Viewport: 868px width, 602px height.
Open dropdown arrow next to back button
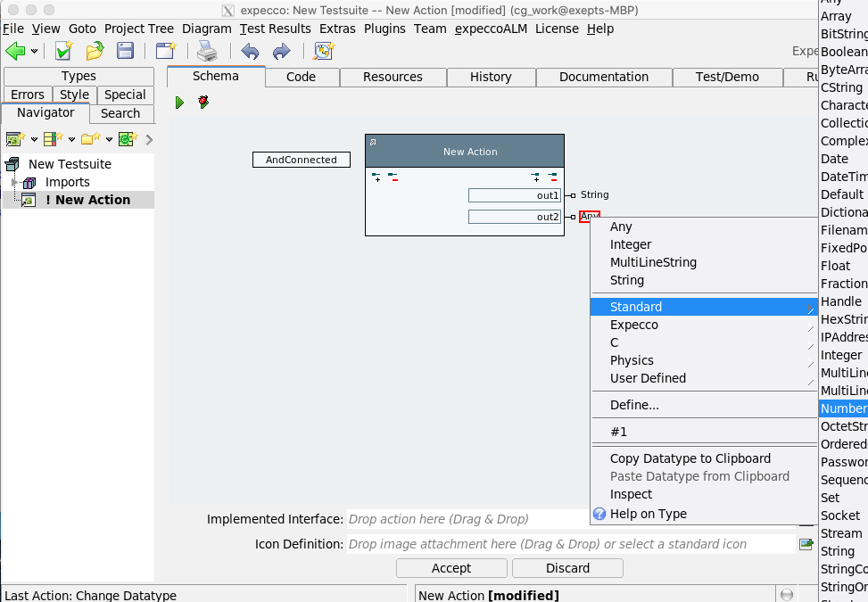pos(34,52)
